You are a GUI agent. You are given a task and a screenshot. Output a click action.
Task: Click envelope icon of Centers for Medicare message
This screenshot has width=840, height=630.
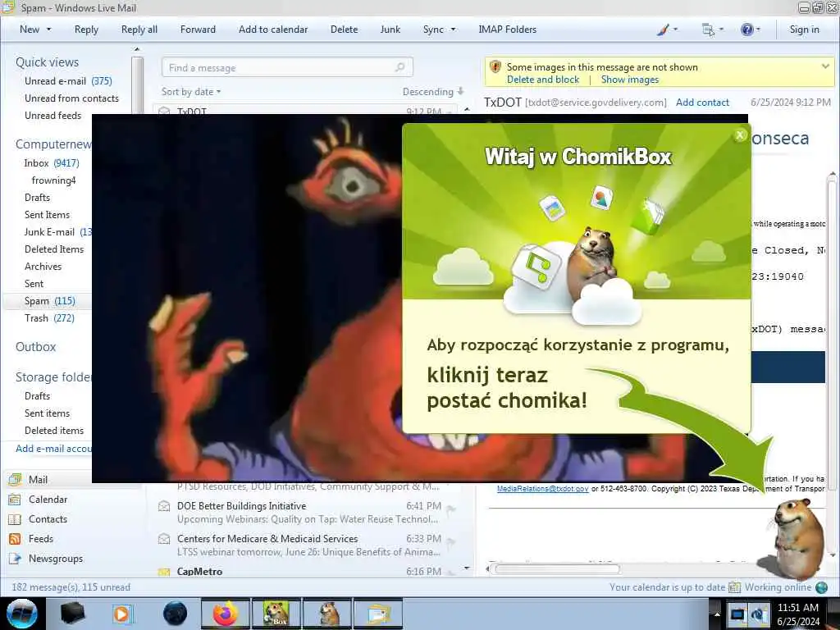164,539
